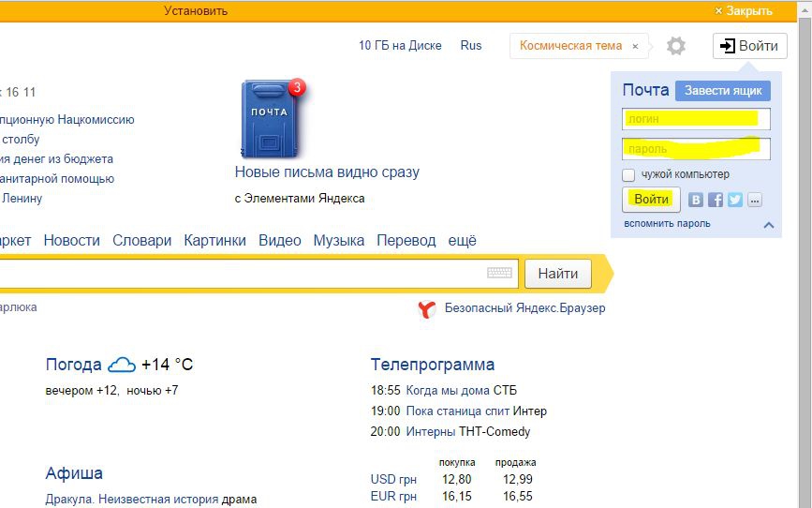Image resolution: width=812 pixels, height=508 pixels.
Task: Open the Словари tab
Action: [142, 241]
